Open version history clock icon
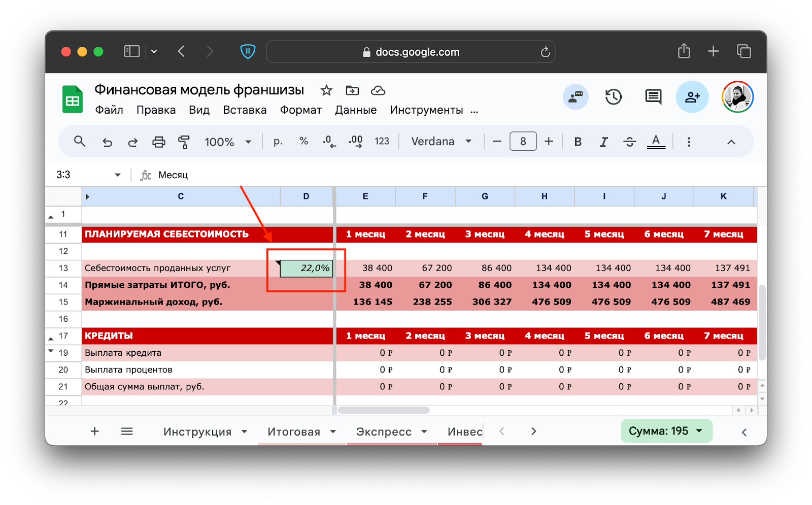Image resolution: width=812 pixels, height=505 pixels. tap(613, 97)
